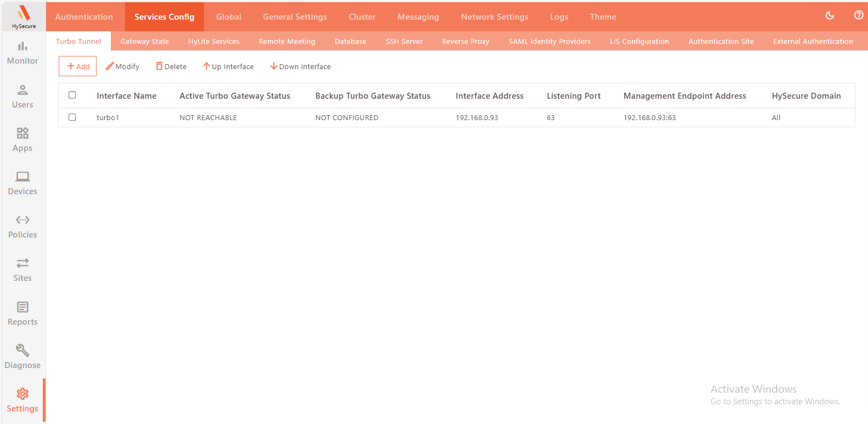Click the help question mark icon
Screen dimensions: 868x424
(859, 15)
